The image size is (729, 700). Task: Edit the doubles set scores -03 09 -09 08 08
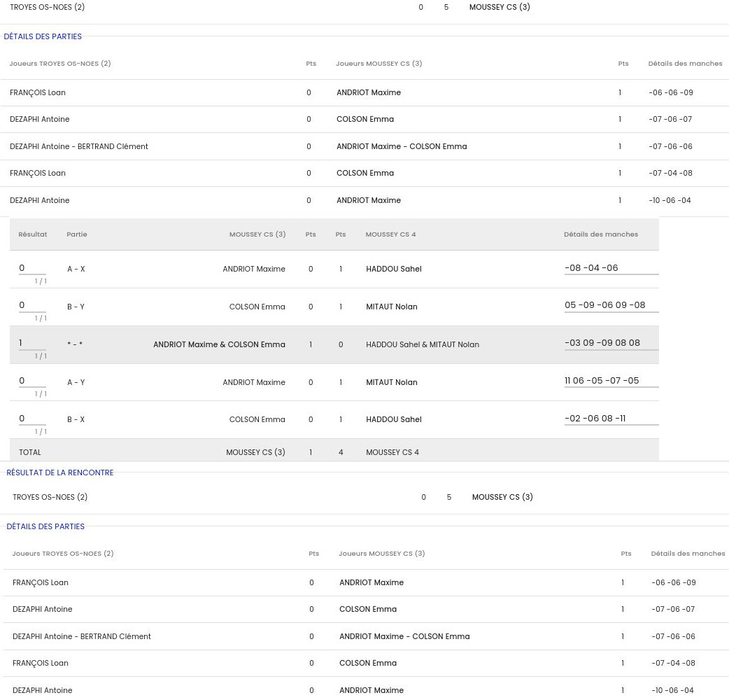pos(611,343)
